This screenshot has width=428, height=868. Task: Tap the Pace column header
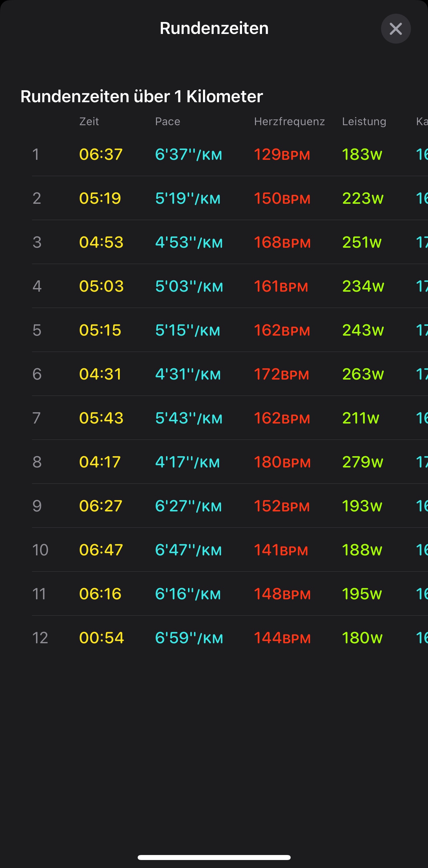coord(168,121)
